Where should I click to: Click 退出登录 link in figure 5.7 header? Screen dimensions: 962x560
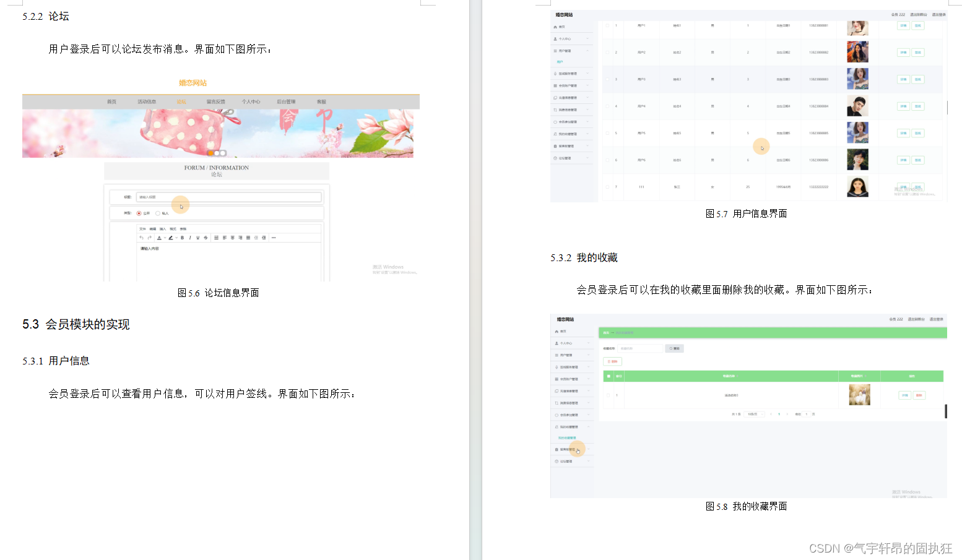coord(938,14)
